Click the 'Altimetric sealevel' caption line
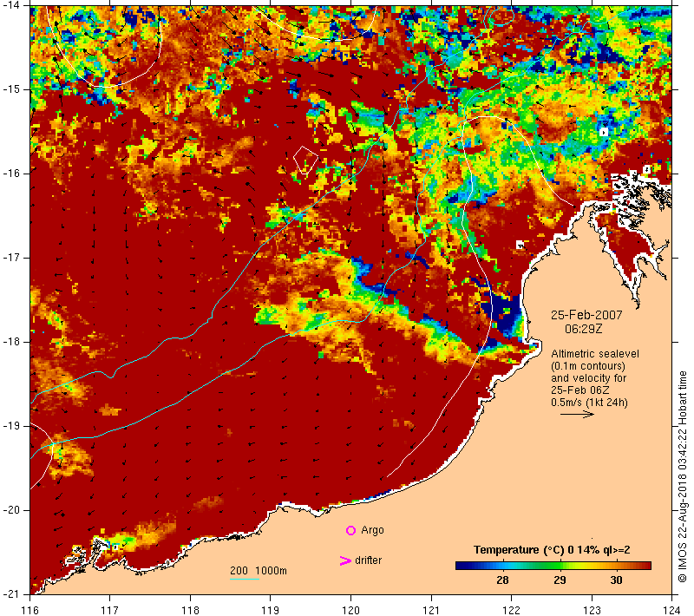The image size is (694, 616). [x=595, y=354]
